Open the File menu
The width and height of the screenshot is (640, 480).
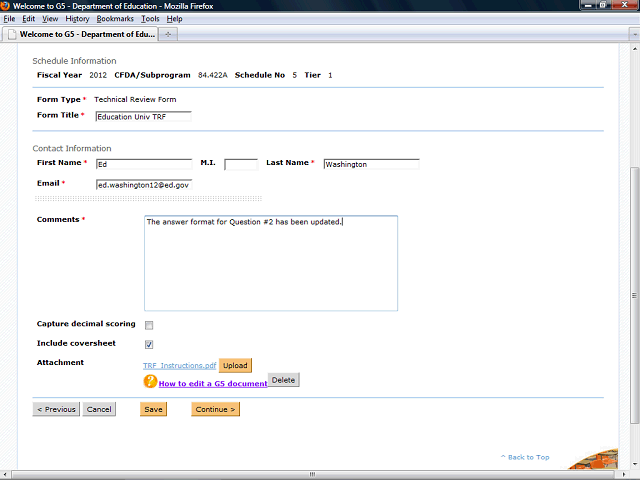point(9,19)
